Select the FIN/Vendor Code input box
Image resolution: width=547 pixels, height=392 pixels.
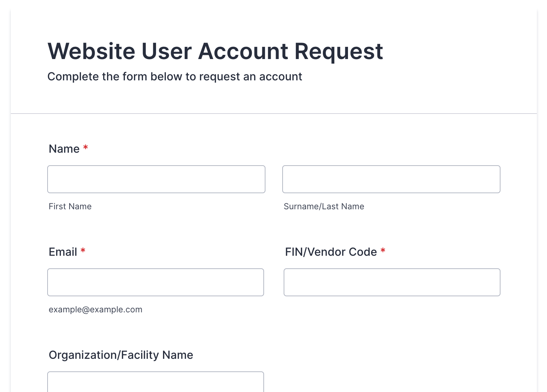click(392, 282)
